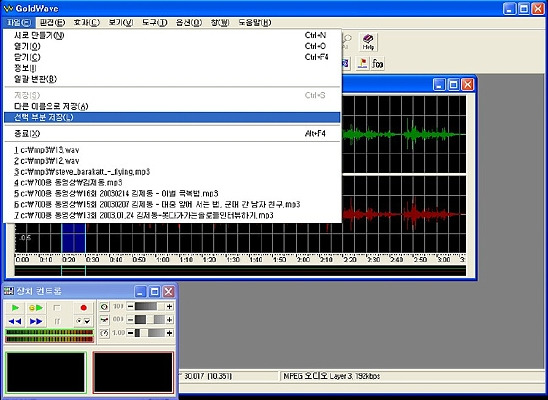Choose highlighted 선택 부분 저장(L) menu entry
This screenshot has height=400, width=548.
[172, 117]
